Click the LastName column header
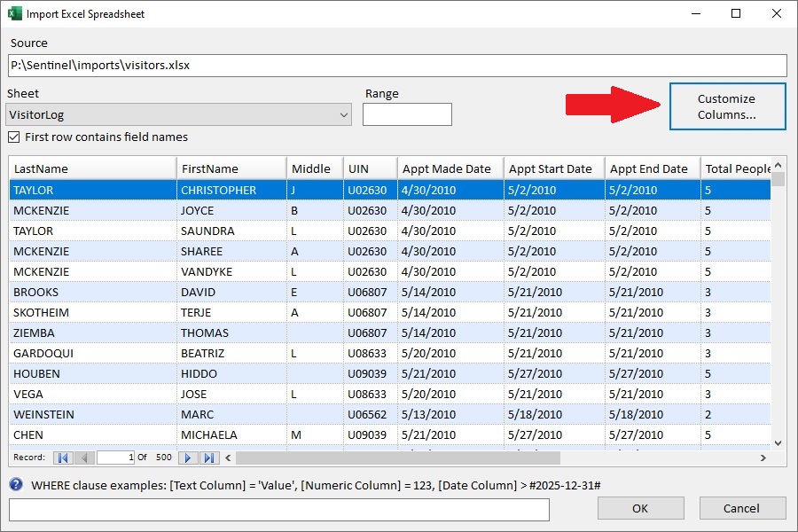The width and height of the screenshot is (798, 532). 92,168
